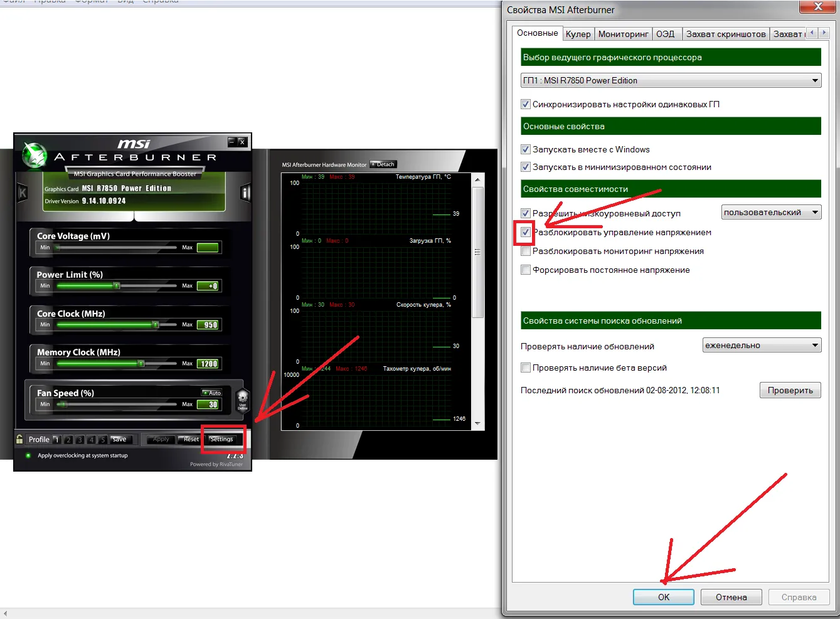The height and width of the screenshot is (619, 840).
Task: Toggle Apply overclocking at system startup
Action: pos(28,455)
